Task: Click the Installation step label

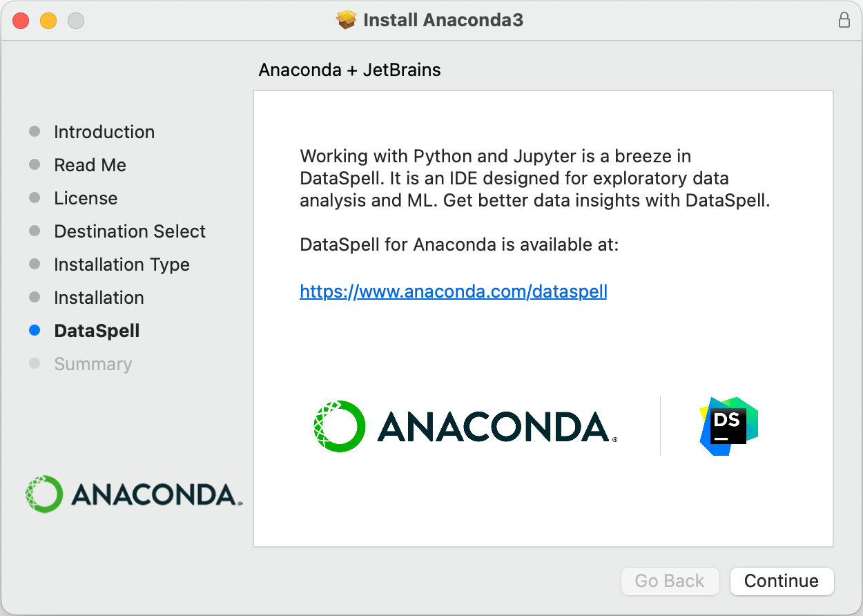Action: pos(99,298)
